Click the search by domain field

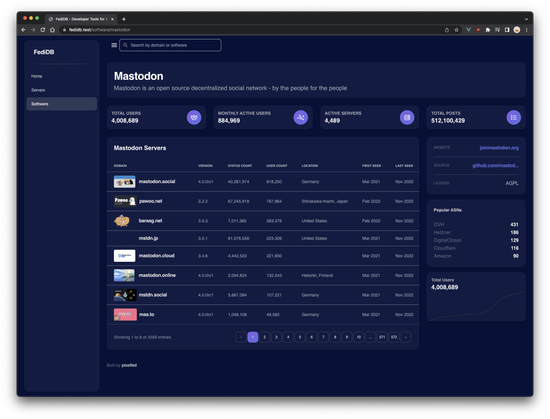click(x=170, y=45)
